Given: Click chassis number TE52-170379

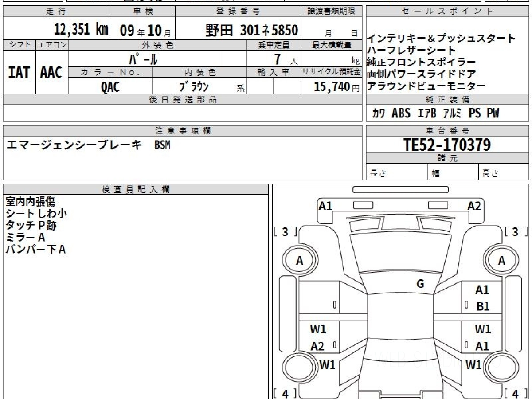Looking at the screenshot, I should click(447, 145).
